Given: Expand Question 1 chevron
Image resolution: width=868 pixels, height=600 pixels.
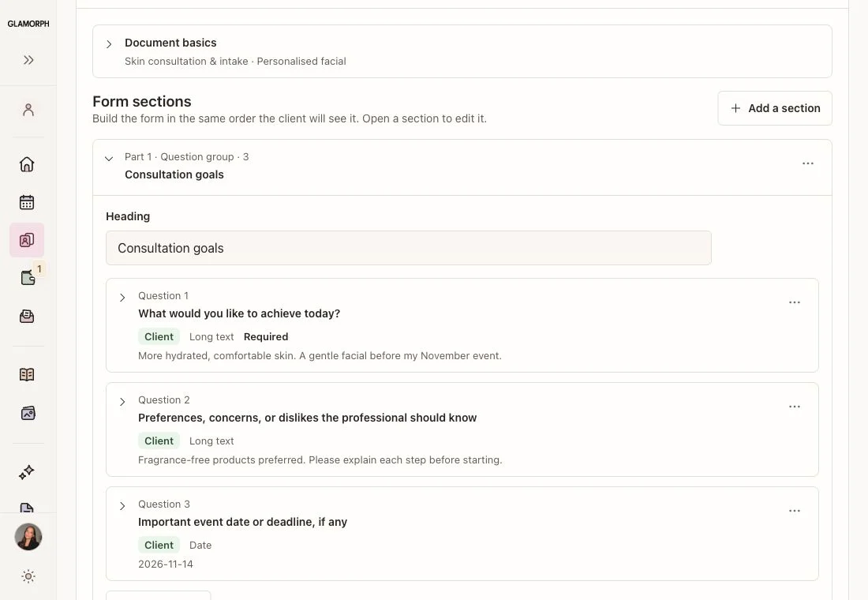Looking at the screenshot, I should pos(122,298).
